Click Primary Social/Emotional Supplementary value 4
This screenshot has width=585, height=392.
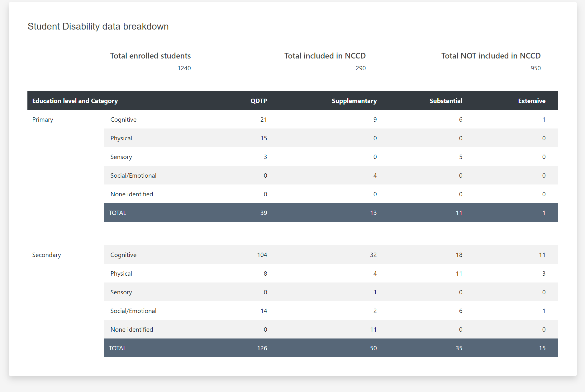(375, 175)
